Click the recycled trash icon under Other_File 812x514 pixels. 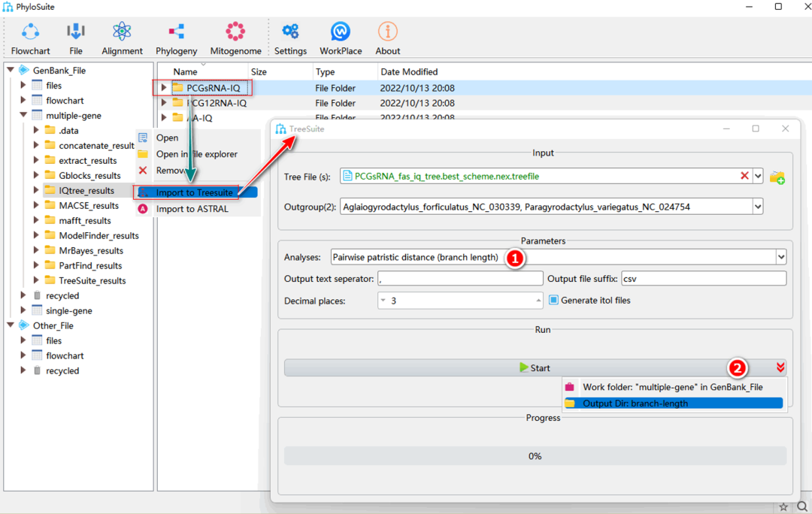pos(37,370)
